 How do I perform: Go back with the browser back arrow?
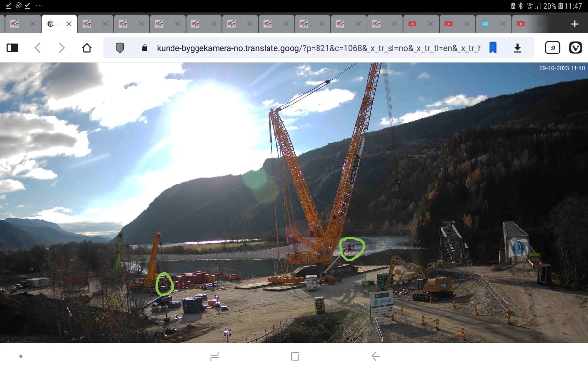[38, 48]
